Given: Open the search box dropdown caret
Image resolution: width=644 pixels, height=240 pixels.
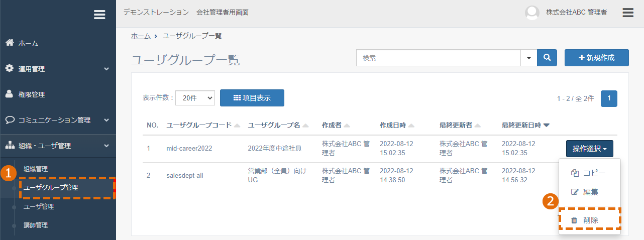Looking at the screenshot, I should point(528,58).
